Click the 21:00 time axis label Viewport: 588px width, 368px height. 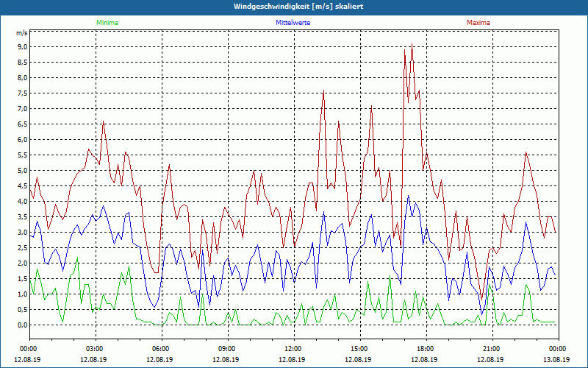[x=490, y=349]
